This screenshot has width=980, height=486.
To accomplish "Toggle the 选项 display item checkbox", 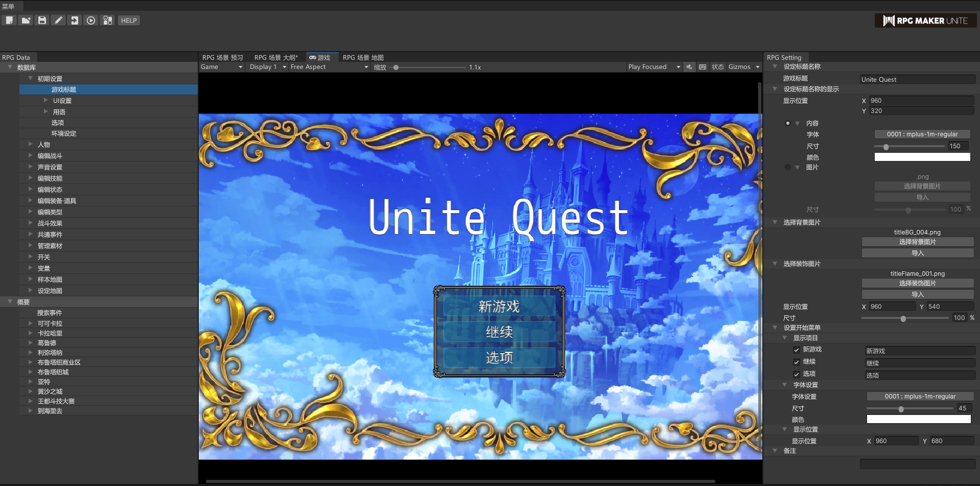I will (796, 374).
